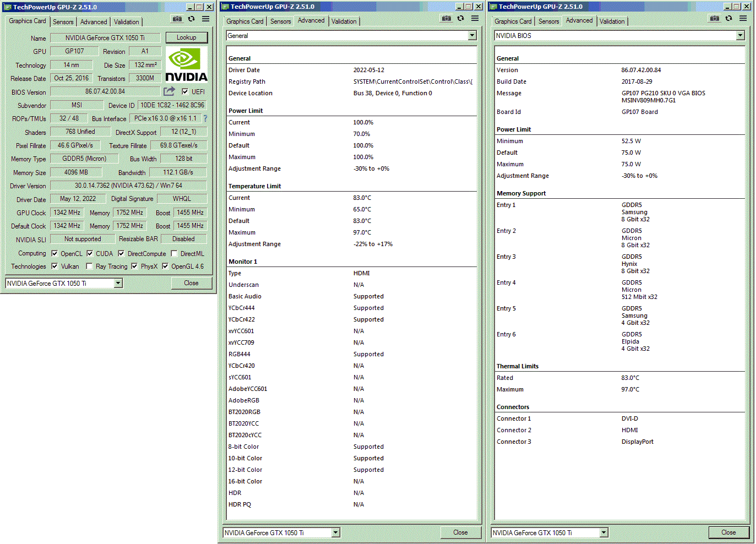This screenshot has width=756, height=544.
Task: Open GPU selector dropdown at bottom of right window
Action: pyautogui.click(x=603, y=532)
